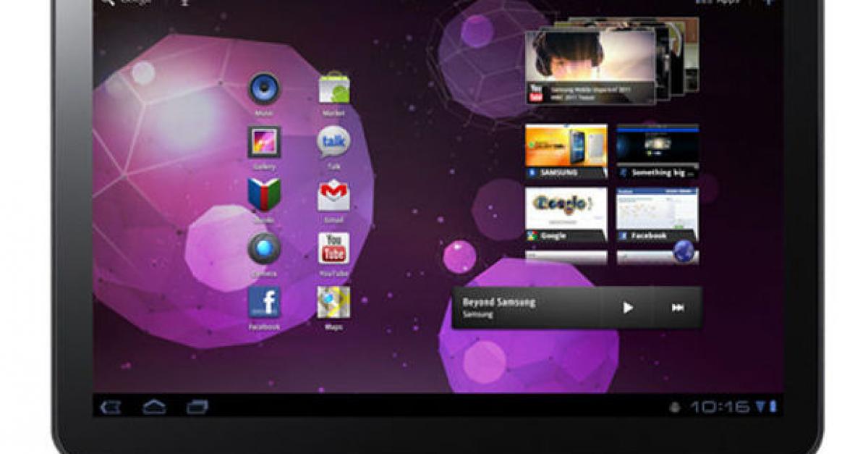Viewport: 868px width, 454px height.
Task: Launch the Gmail app
Action: tap(334, 196)
